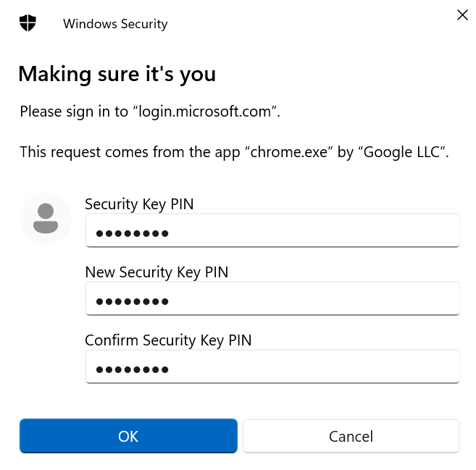Viewport: 476px width, 470px height.
Task: Click the user avatar icon
Action: (x=46, y=218)
